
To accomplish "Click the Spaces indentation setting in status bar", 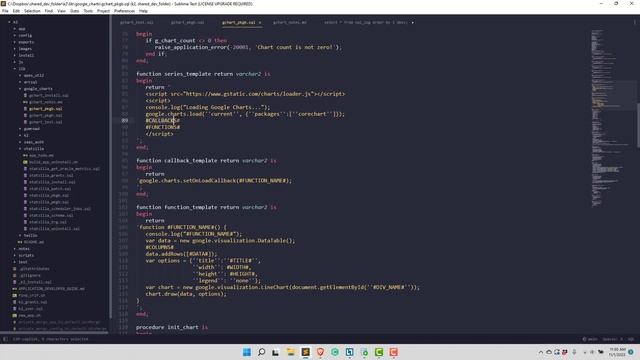I will 612,339.
